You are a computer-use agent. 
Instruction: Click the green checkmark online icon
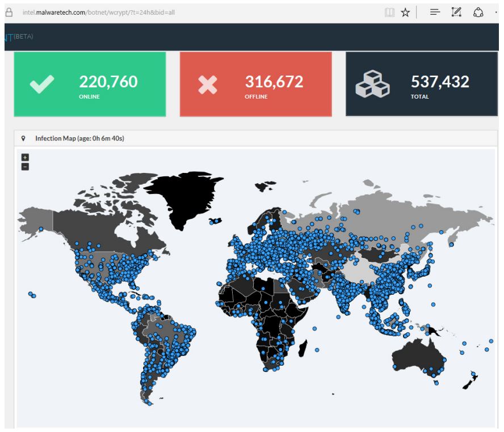click(42, 84)
